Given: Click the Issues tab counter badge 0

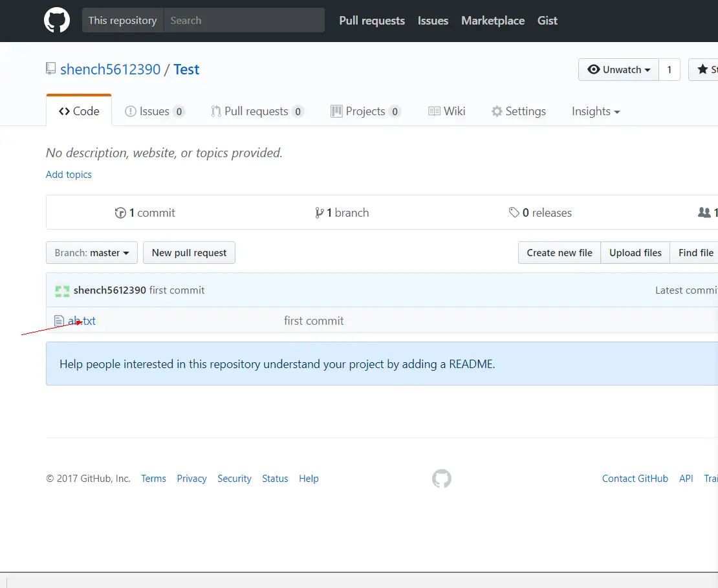Looking at the screenshot, I should (x=179, y=111).
